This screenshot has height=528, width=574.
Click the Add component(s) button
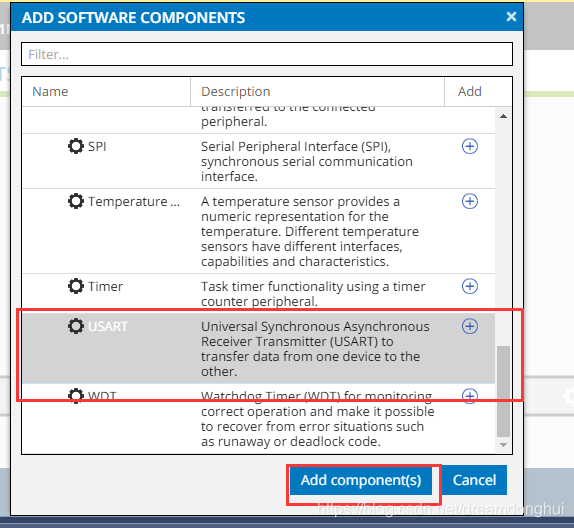[361, 480]
